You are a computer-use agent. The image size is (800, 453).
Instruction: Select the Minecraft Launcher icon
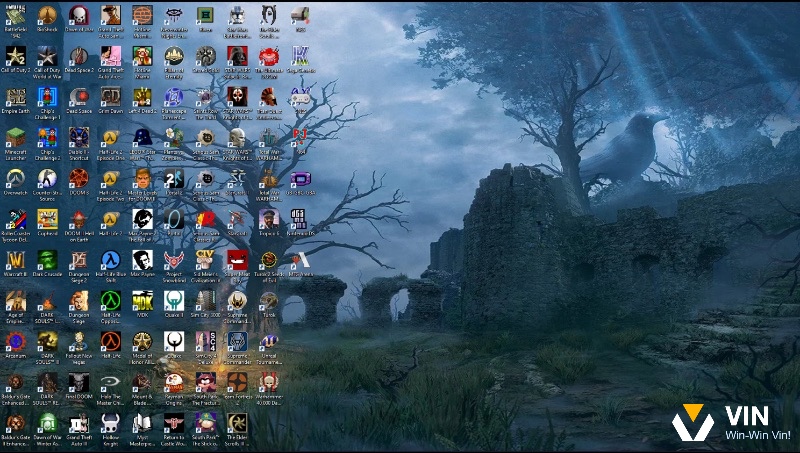click(16, 137)
